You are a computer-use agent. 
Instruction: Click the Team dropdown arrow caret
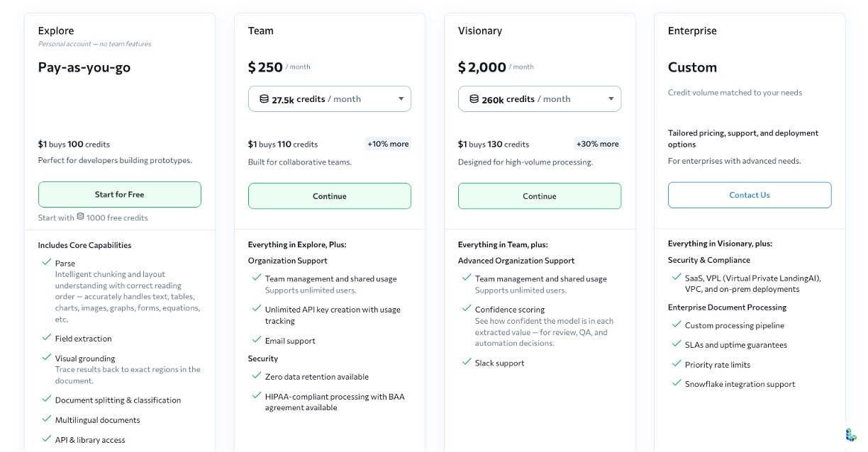(x=401, y=99)
